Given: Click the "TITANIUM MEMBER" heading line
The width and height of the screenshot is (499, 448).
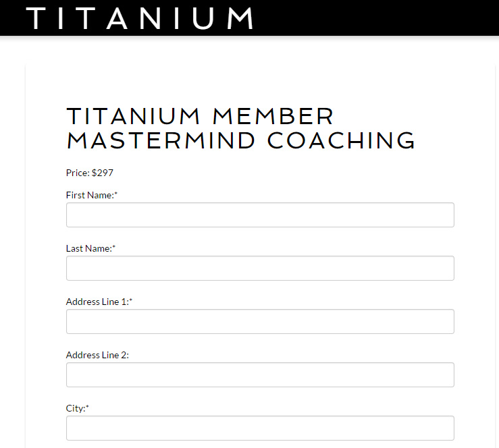Looking at the screenshot, I should coord(200,116).
